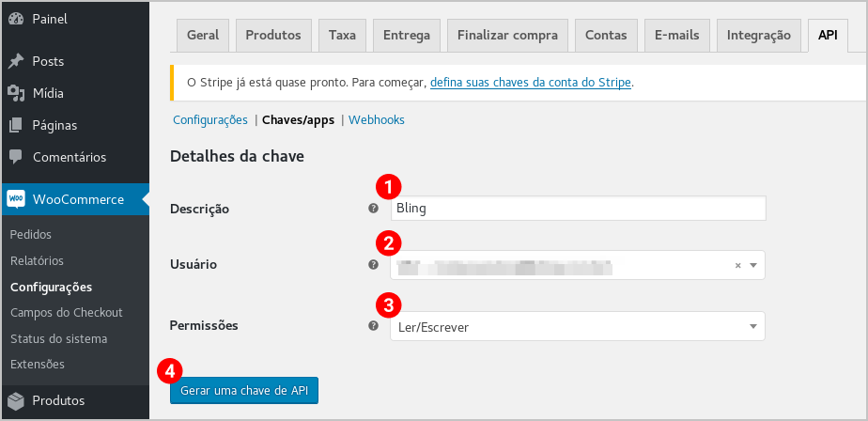This screenshot has width=868, height=421.
Task: Open the Permissões Ler/Escrever dropdown
Action: pos(578,326)
